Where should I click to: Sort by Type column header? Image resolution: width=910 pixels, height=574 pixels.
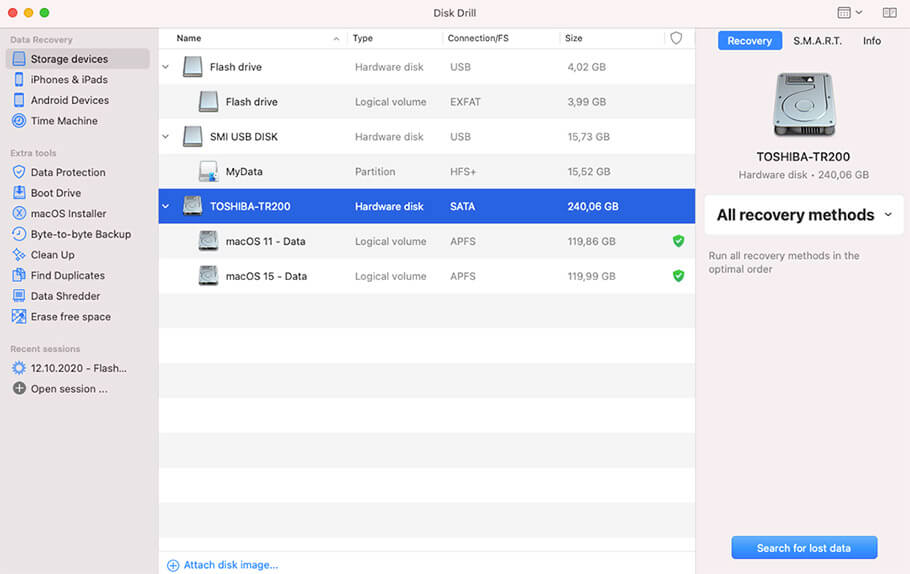point(363,38)
